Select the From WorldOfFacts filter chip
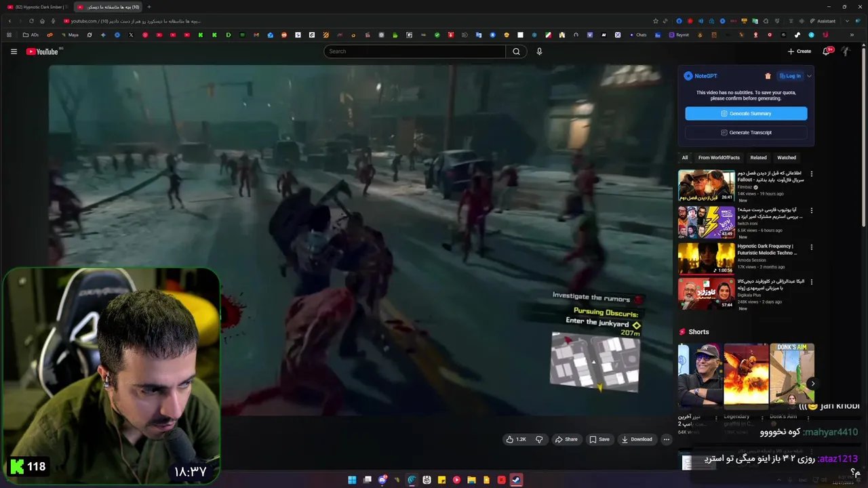868x488 pixels. (x=719, y=158)
